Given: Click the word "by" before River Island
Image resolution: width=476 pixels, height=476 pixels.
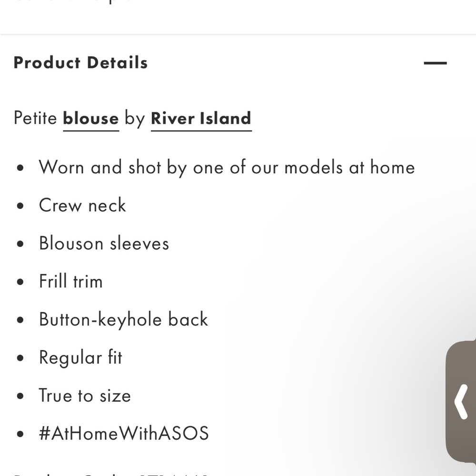Looking at the screenshot, I should click(135, 119).
